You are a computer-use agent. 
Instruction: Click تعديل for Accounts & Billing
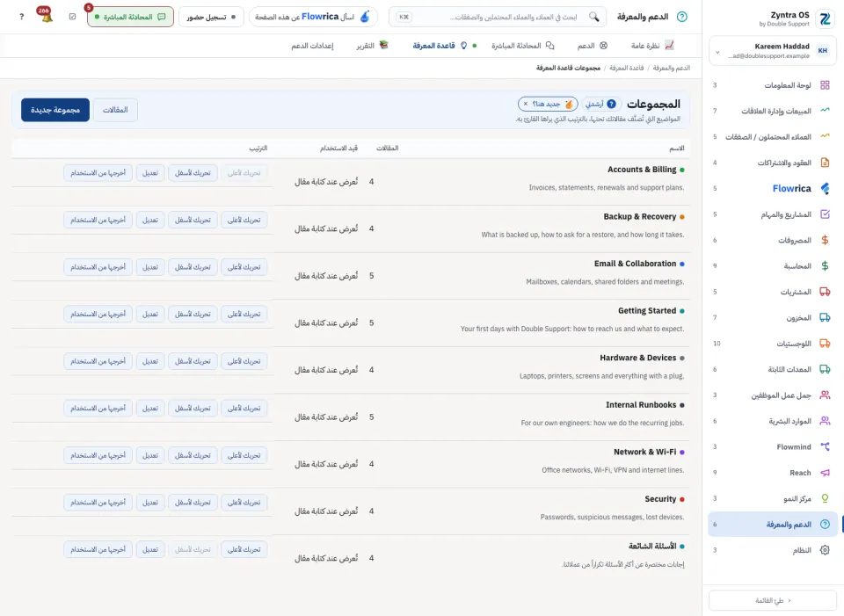click(150, 173)
